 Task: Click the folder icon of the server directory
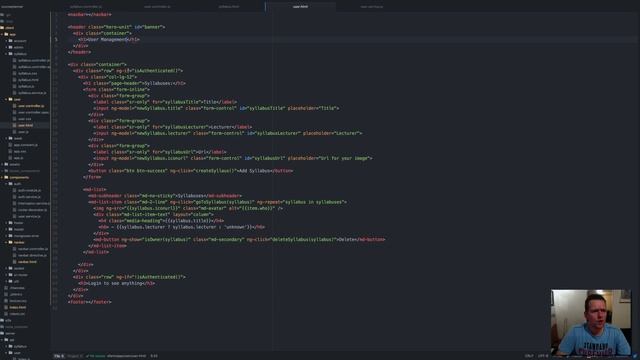click(x=2, y=333)
